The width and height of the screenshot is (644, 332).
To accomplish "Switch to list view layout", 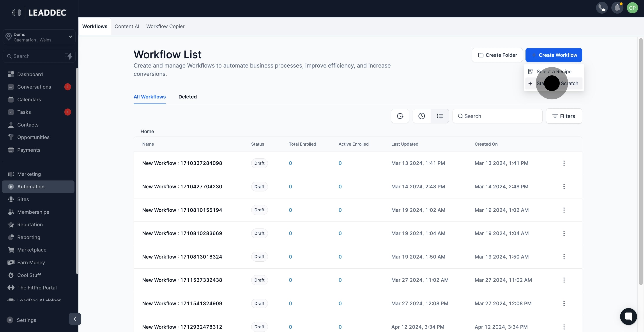I will [440, 116].
